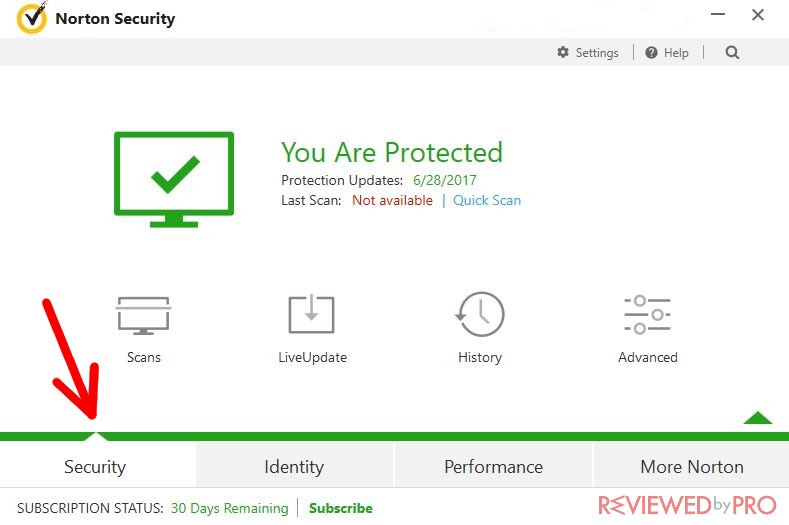Click the Norton checkmark logo
Image resolution: width=789 pixels, height=525 pixels.
(x=32, y=18)
